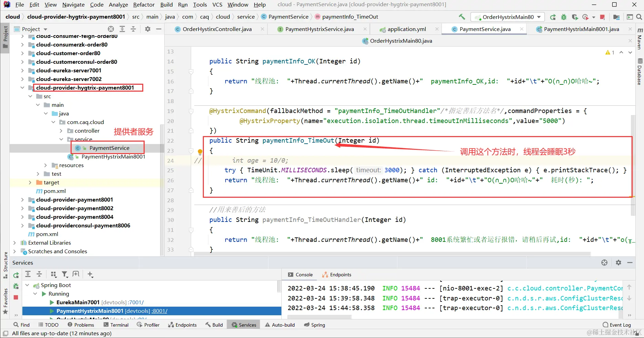Open Services panel settings gear
This screenshot has height=338, width=644.
[x=619, y=263]
